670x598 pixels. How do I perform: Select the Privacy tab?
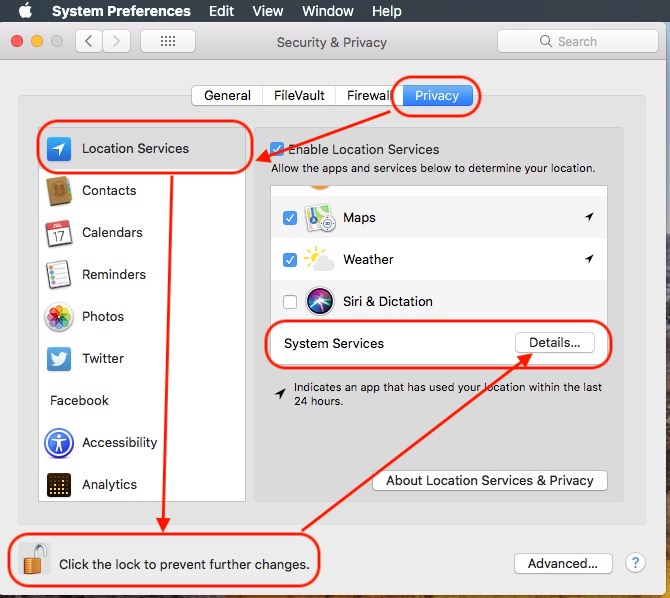pyautogui.click(x=437, y=95)
